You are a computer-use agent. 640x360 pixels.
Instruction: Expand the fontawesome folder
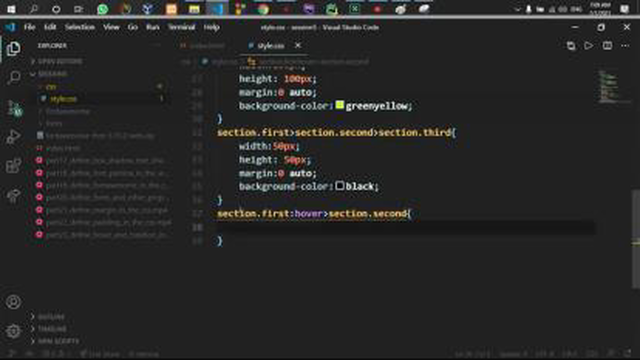click(68, 111)
